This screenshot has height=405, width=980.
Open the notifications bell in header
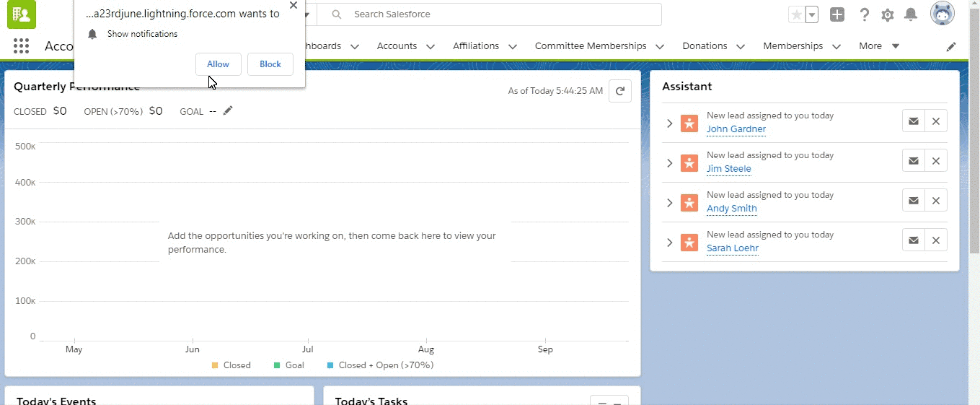(911, 15)
